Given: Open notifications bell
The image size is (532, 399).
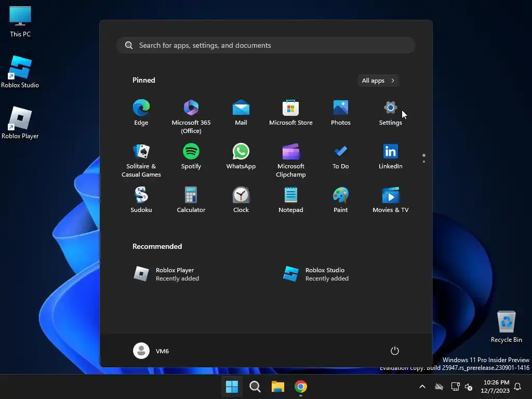Looking at the screenshot, I should pos(518,387).
